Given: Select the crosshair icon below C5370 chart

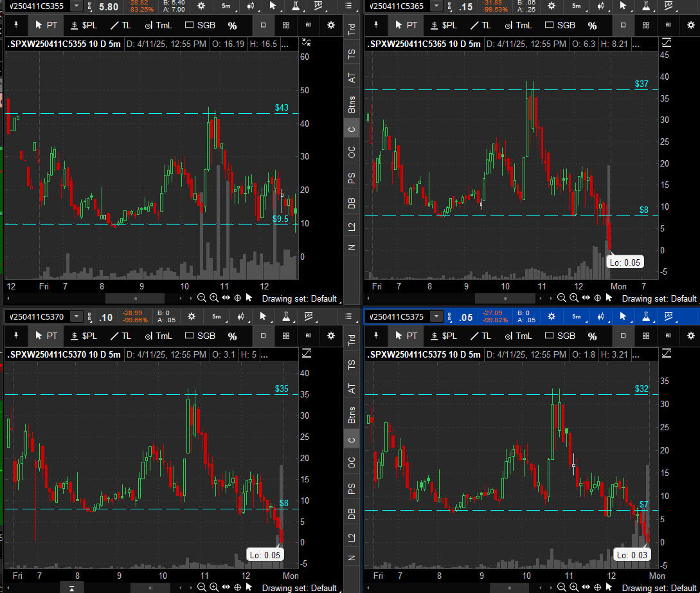Looking at the screenshot, I should point(237,588).
